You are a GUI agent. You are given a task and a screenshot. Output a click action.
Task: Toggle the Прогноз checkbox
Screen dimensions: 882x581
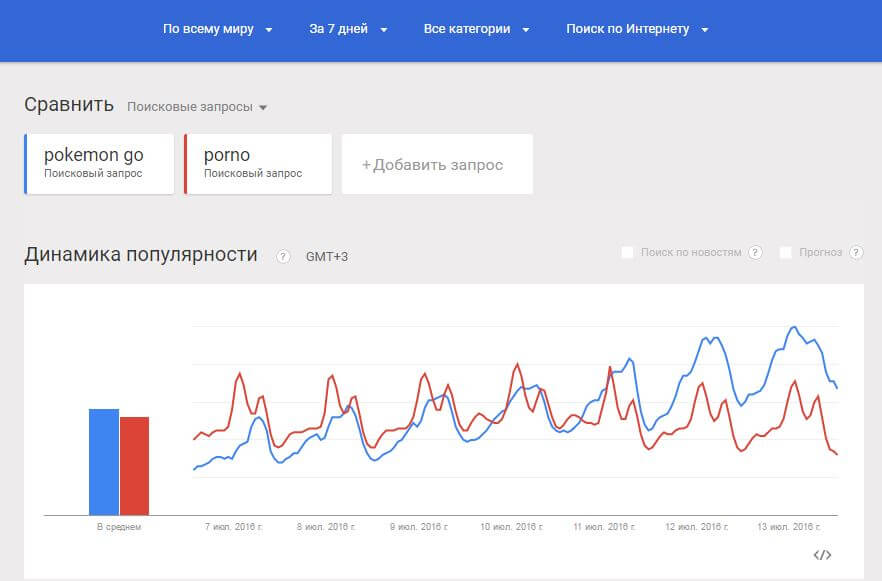[x=786, y=253]
